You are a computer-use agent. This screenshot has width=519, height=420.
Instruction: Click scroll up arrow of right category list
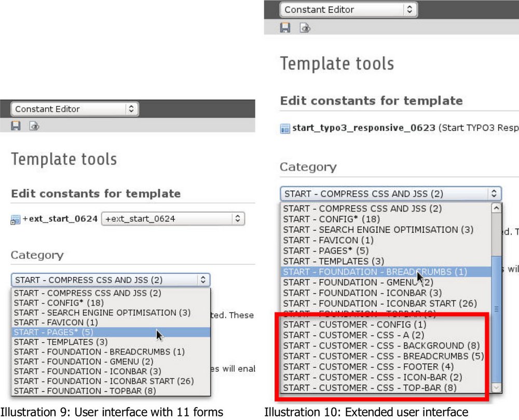496,208
